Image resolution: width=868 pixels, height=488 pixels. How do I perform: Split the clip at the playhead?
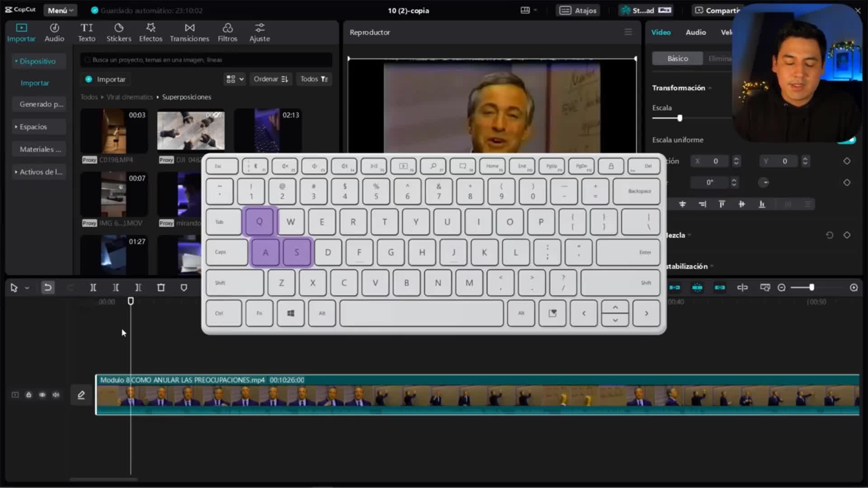(x=93, y=288)
